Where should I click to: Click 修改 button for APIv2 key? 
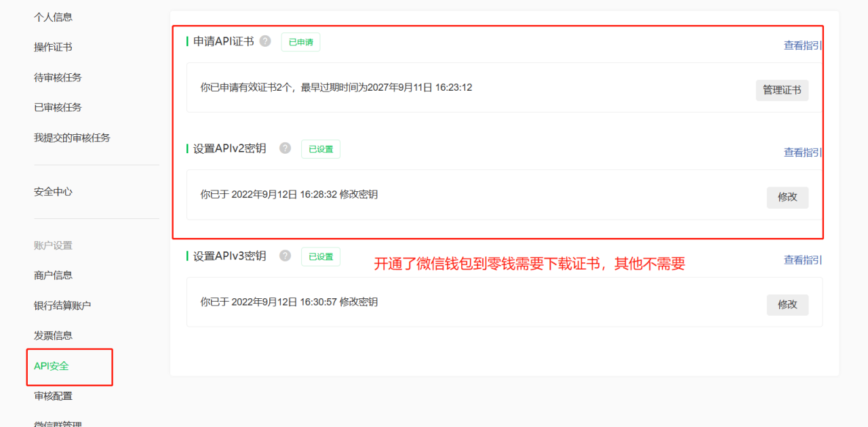click(787, 197)
